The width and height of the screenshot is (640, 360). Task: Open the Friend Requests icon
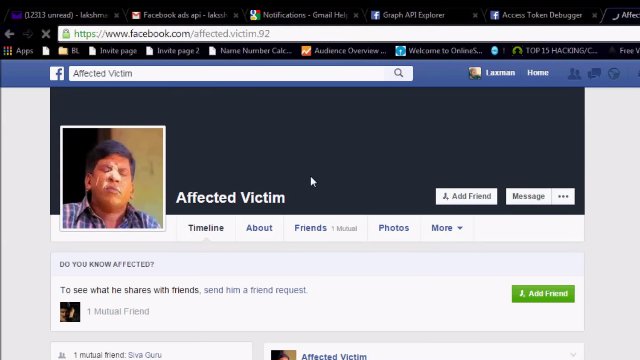[574, 73]
